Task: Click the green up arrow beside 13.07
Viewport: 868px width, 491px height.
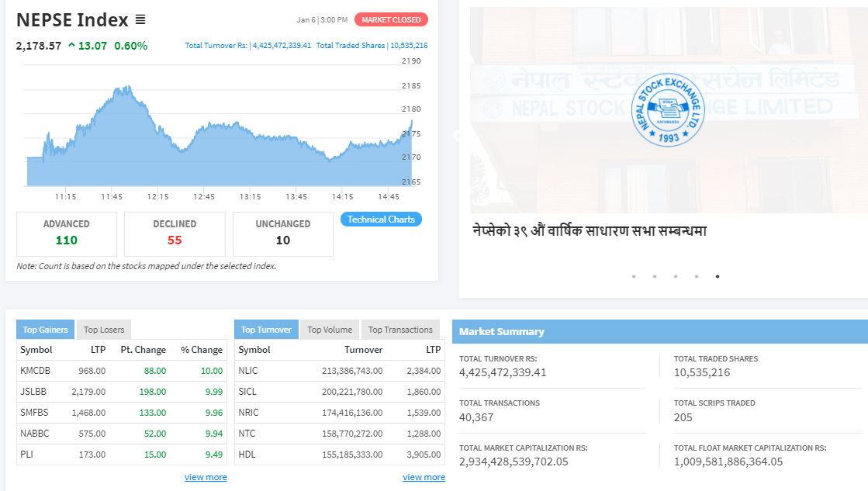Action: tap(71, 46)
